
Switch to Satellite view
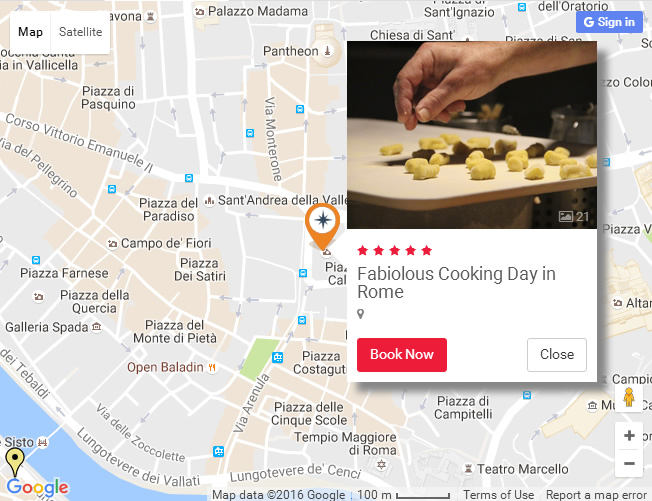(80, 32)
